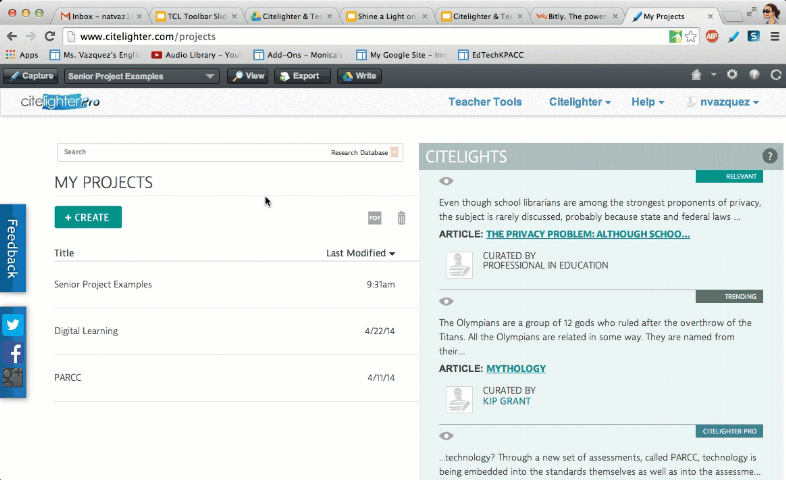Click into the Search input field

point(193,152)
